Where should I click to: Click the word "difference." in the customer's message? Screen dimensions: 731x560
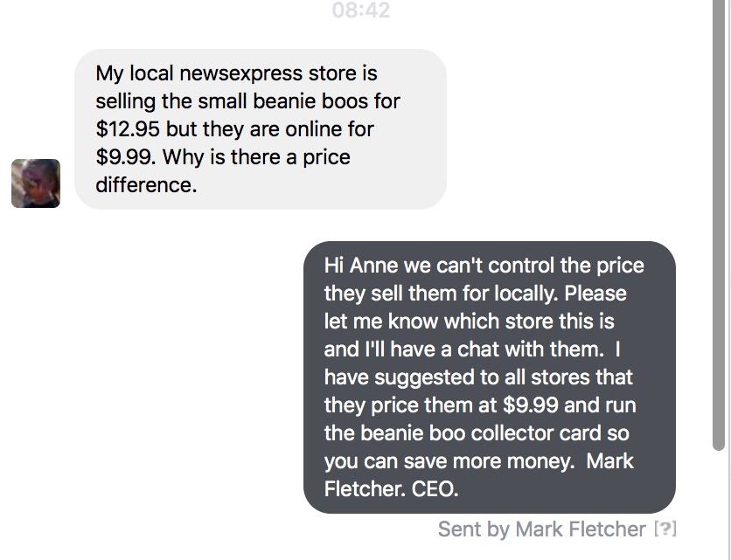tap(144, 185)
